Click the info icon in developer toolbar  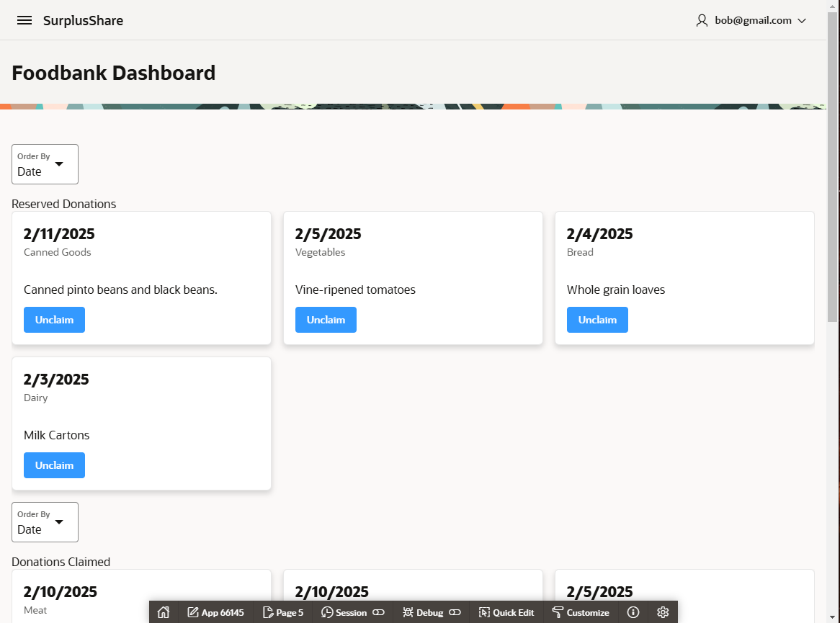coord(633,612)
